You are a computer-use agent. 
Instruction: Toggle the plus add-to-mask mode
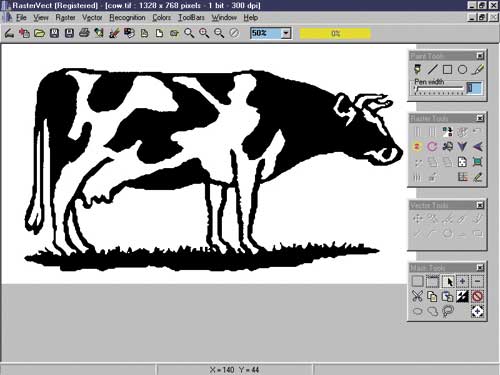[463, 281]
